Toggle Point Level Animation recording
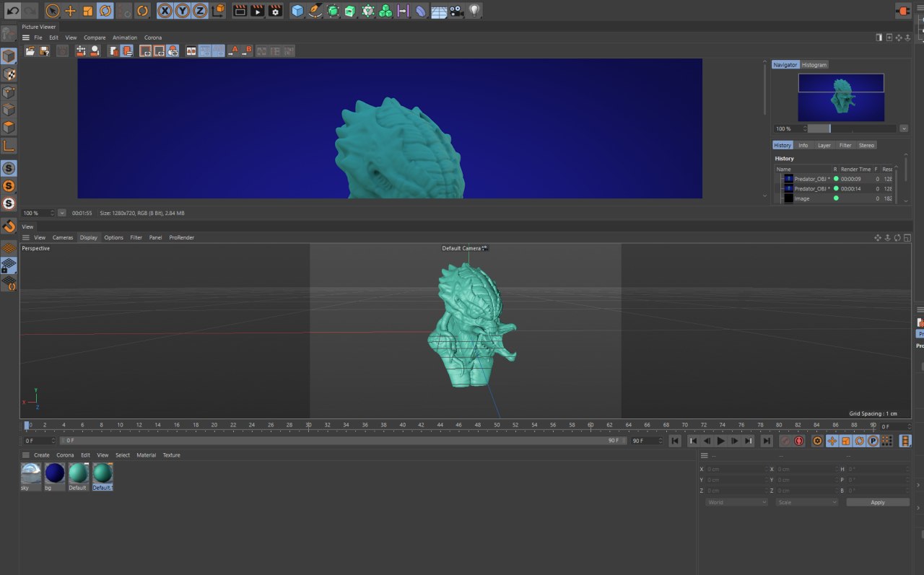Viewport: 924px width, 575px height. [886, 441]
